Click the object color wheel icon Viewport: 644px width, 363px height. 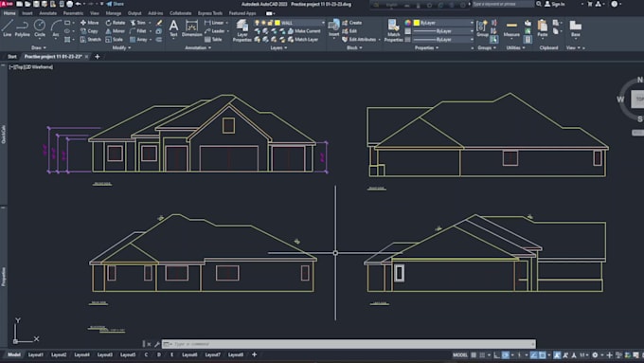[408, 23]
